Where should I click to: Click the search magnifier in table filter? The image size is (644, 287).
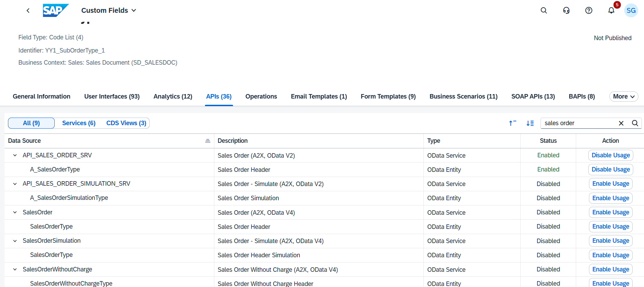click(x=635, y=123)
